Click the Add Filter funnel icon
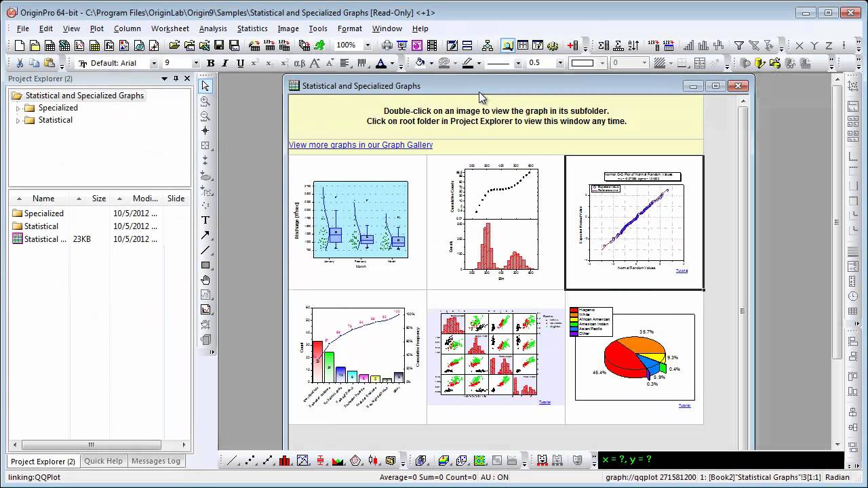 pos(739,45)
